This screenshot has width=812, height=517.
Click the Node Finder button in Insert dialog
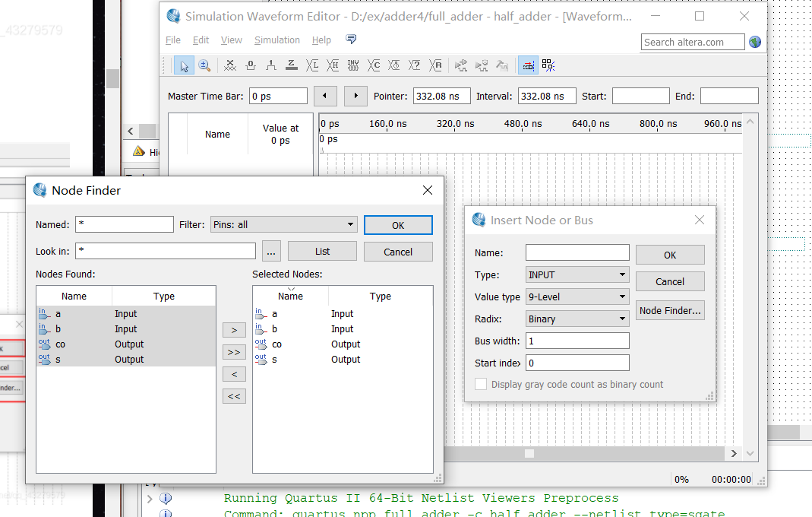pyautogui.click(x=670, y=309)
